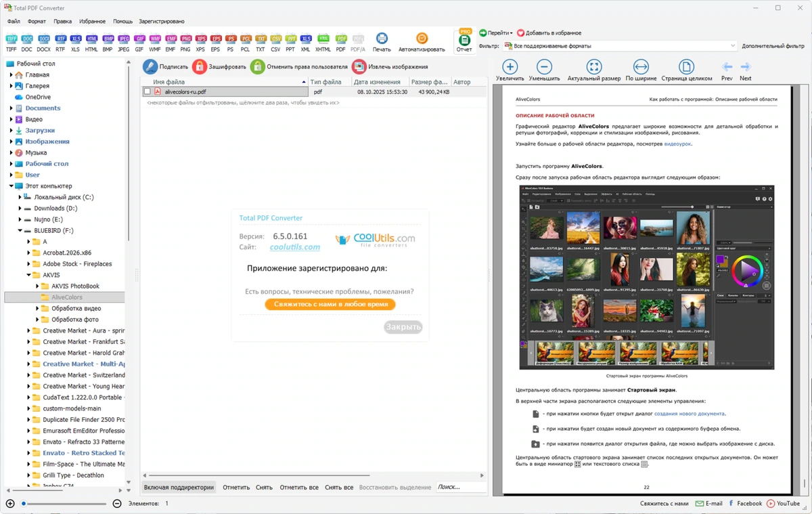Expand the Главная tree node
This screenshot has width=812, height=514.
pyautogui.click(x=12, y=75)
